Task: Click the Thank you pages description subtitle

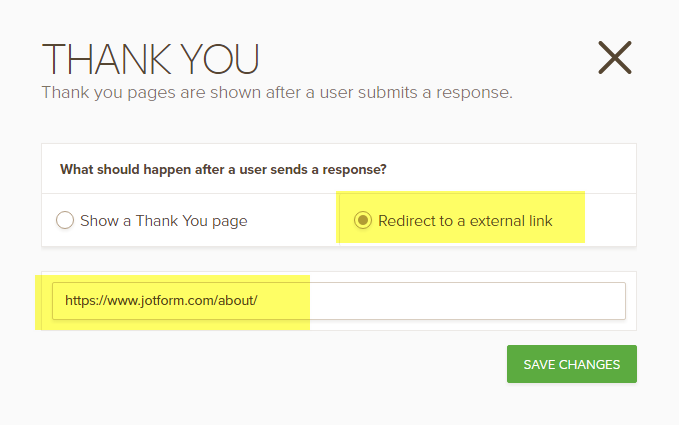Action: click(x=276, y=93)
